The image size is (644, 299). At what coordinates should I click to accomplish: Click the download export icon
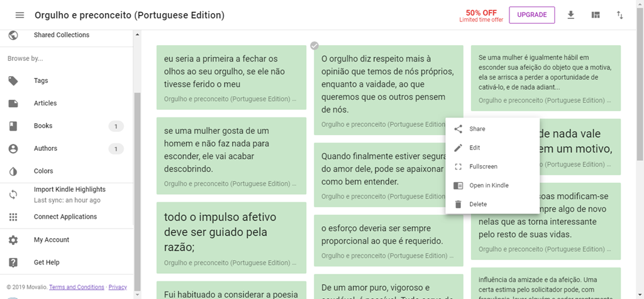[570, 15]
